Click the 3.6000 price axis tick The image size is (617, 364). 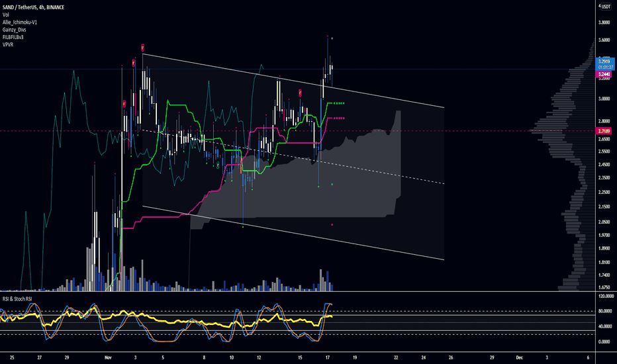click(604, 40)
